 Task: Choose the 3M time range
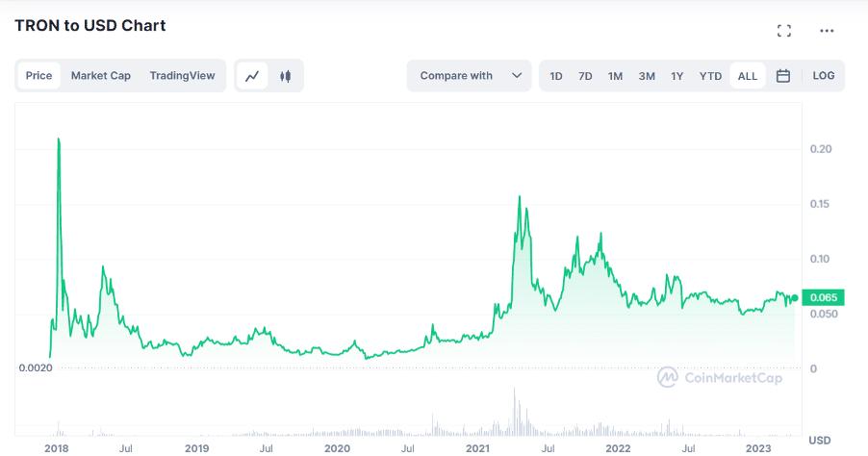647,76
